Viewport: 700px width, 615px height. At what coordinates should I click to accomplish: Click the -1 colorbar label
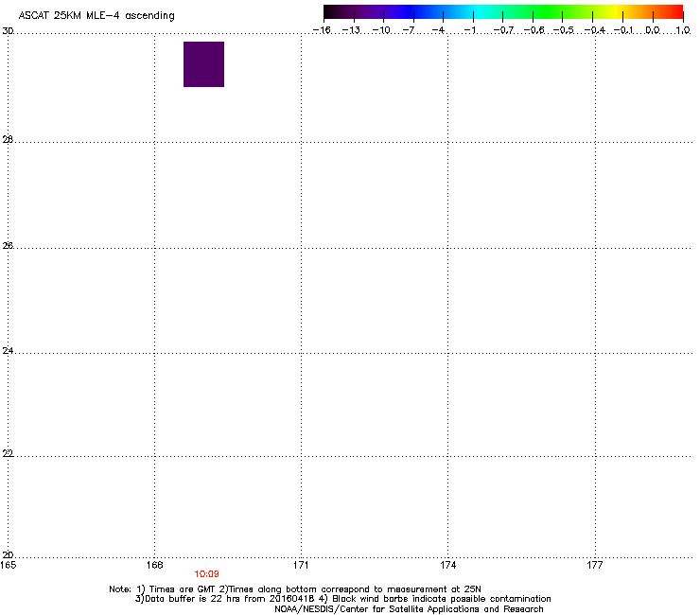pos(470,30)
